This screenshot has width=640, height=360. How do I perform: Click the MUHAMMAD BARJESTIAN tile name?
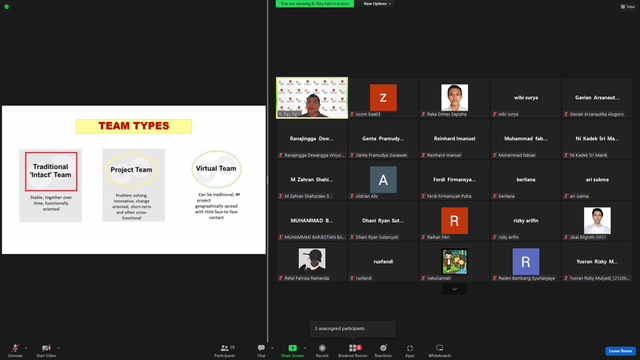pos(312,220)
